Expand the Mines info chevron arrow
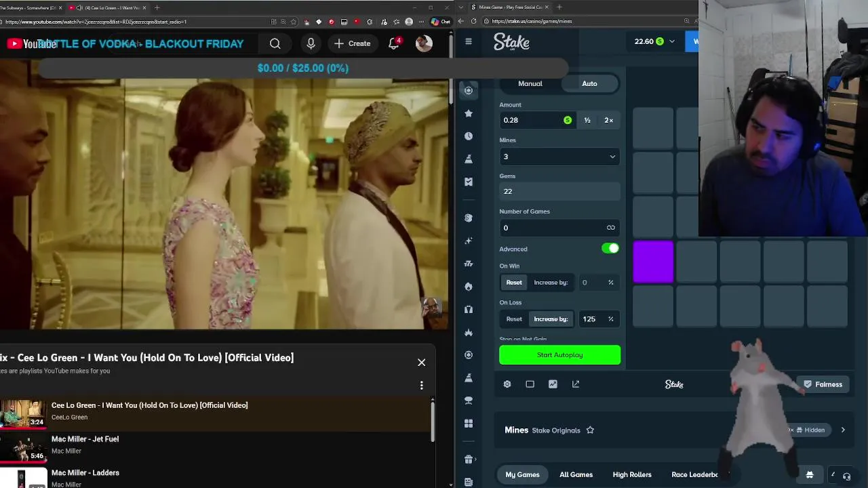This screenshot has width=868, height=488. click(843, 430)
